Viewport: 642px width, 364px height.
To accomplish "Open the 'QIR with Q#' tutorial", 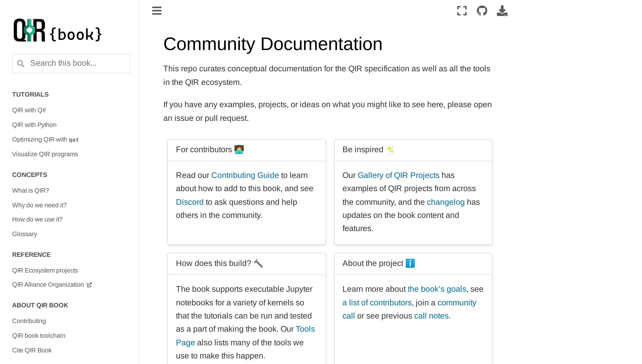I will point(29,110).
